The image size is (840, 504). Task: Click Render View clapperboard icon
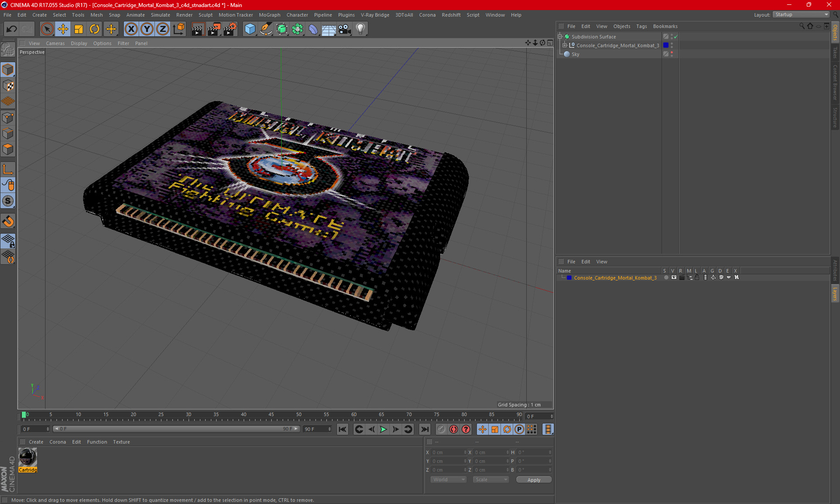point(198,29)
